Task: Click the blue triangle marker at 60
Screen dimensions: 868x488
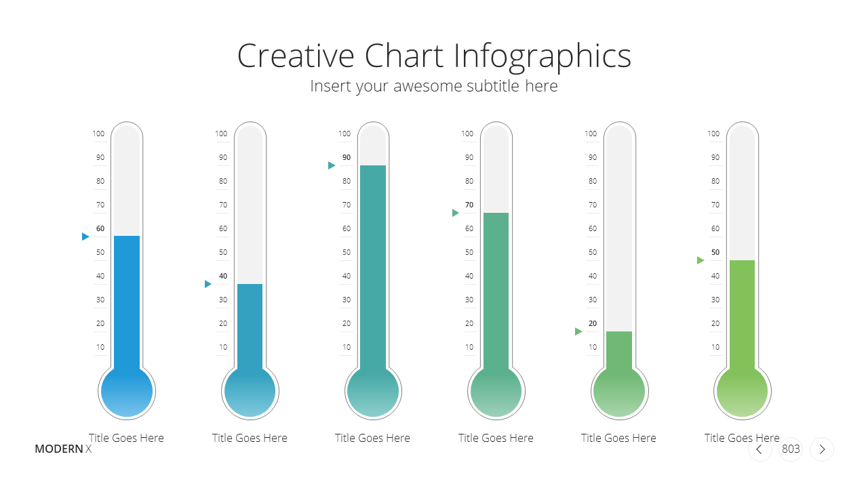Action: (85, 237)
